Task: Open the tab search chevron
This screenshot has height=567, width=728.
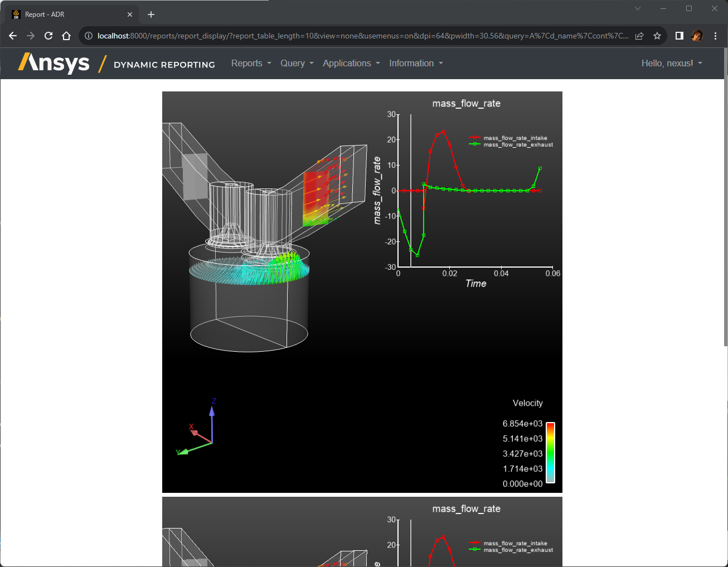Action: [638, 8]
